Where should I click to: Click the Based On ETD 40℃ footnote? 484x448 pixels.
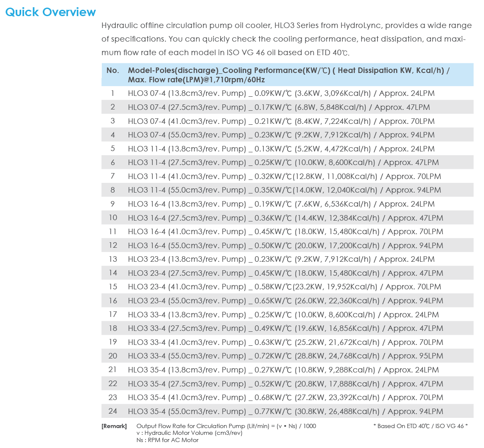click(x=422, y=426)
